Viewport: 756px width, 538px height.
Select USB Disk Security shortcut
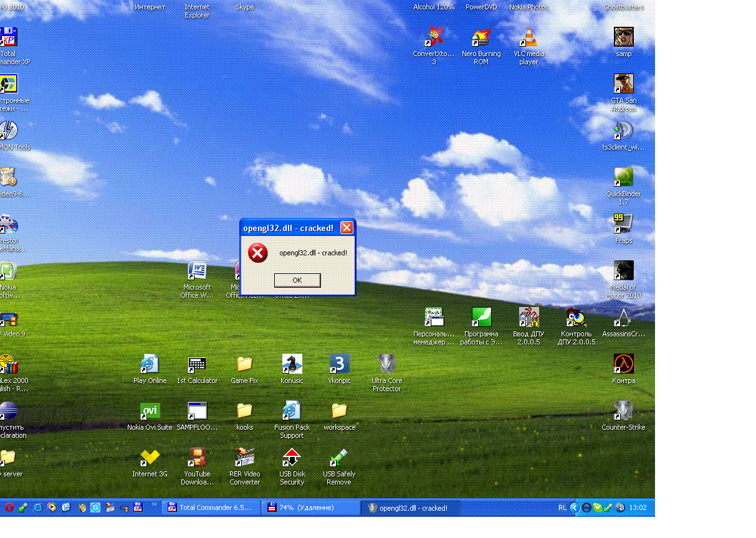[x=292, y=467]
